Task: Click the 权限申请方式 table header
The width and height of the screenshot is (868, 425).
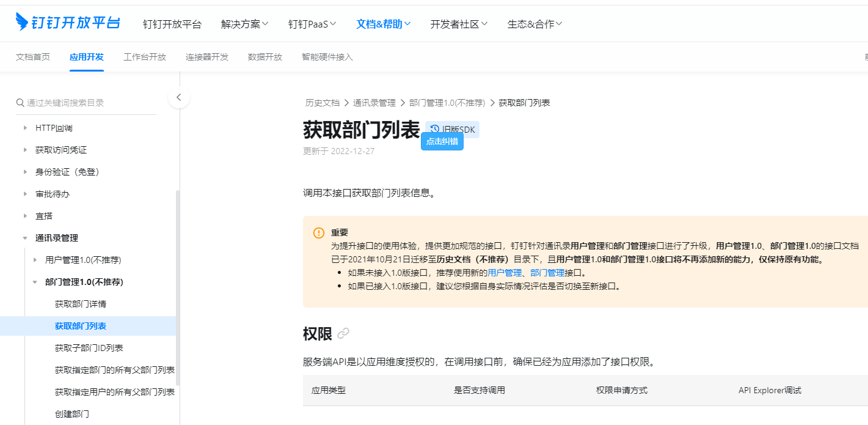Action: click(622, 390)
